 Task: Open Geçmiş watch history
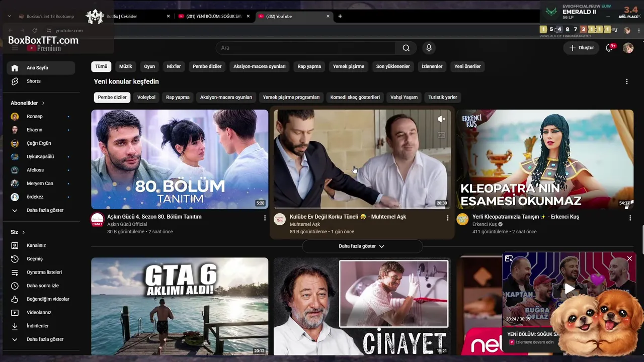click(41, 259)
